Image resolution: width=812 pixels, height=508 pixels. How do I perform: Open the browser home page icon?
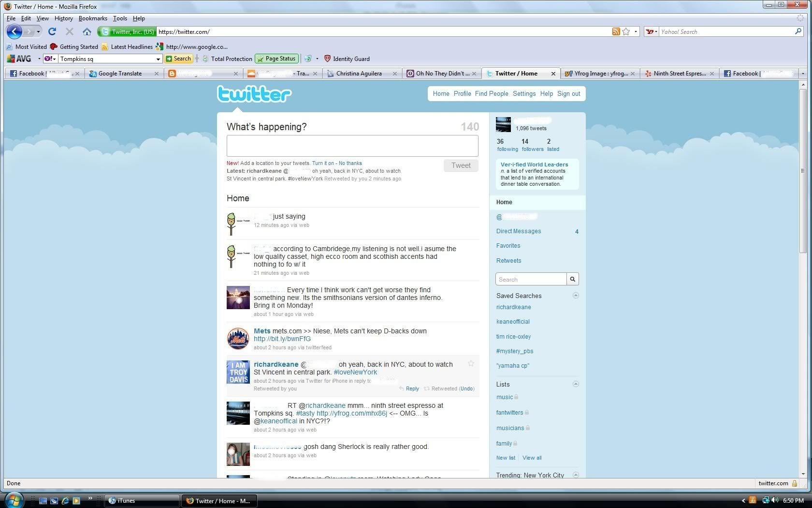(x=87, y=32)
